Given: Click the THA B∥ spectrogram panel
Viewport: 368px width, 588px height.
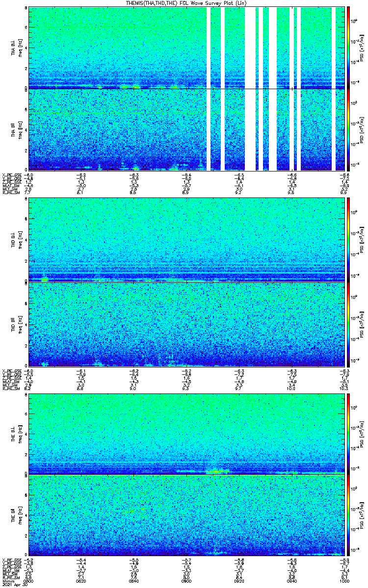Looking at the screenshot, I should 186,129.
